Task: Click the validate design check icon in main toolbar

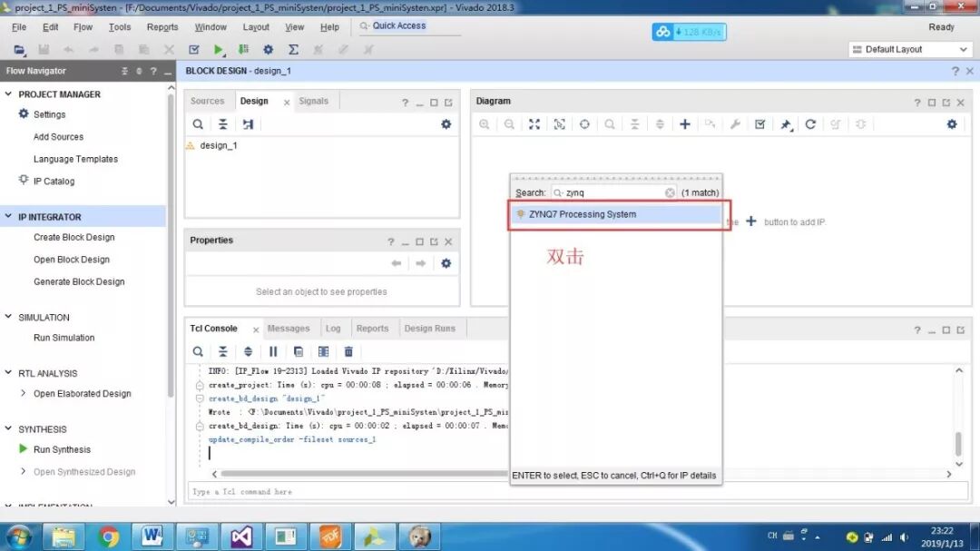Action: [x=194, y=49]
